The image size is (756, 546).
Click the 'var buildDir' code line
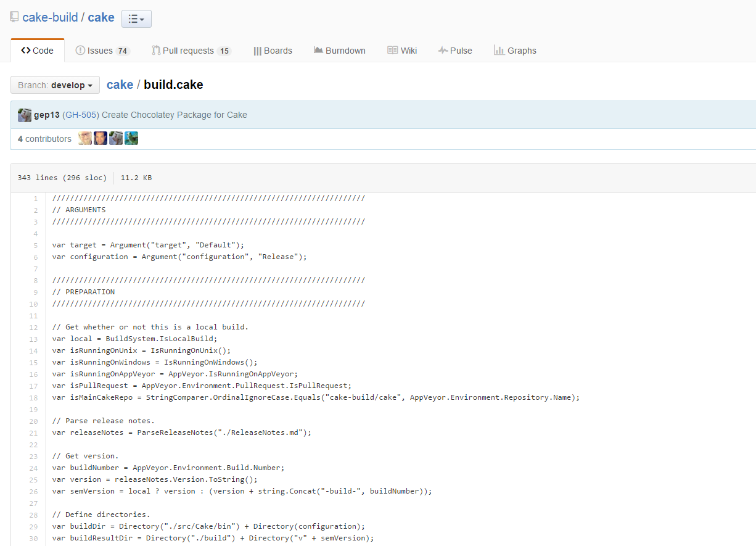(209, 526)
